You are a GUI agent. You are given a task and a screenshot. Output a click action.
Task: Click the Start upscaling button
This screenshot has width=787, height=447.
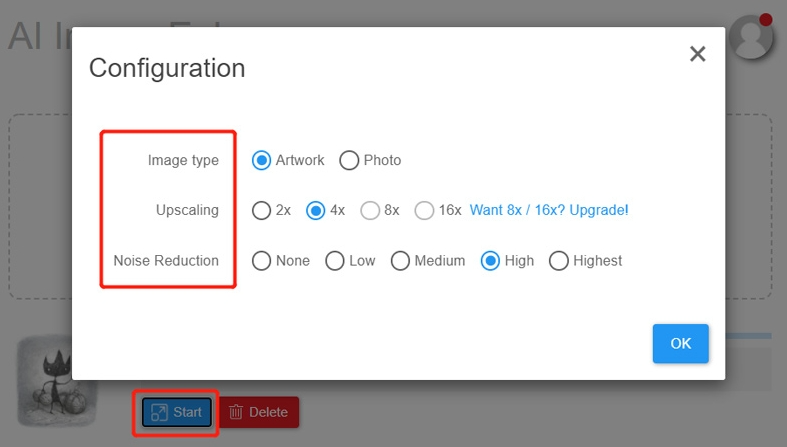[177, 412]
